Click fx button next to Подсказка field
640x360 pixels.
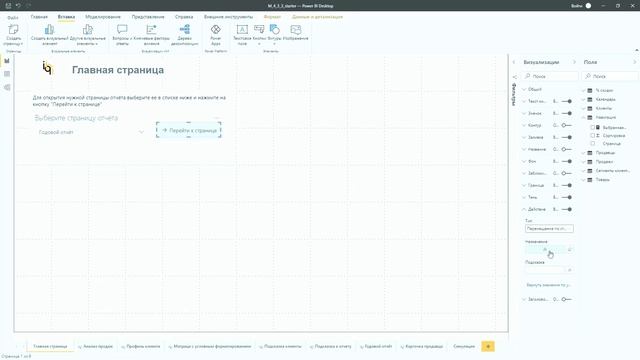click(x=570, y=269)
